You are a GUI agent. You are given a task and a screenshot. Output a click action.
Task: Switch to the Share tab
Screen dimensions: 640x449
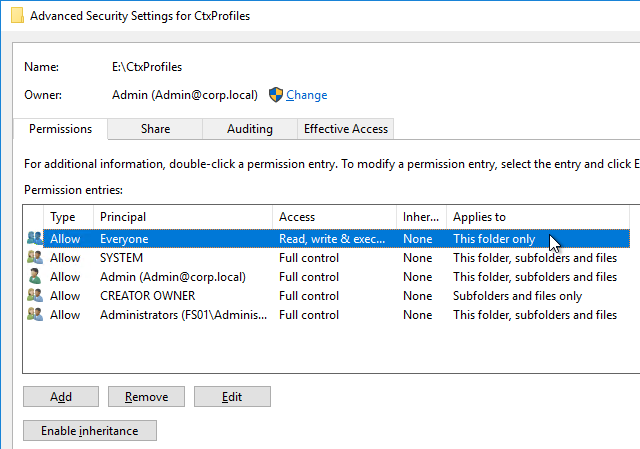coord(155,129)
